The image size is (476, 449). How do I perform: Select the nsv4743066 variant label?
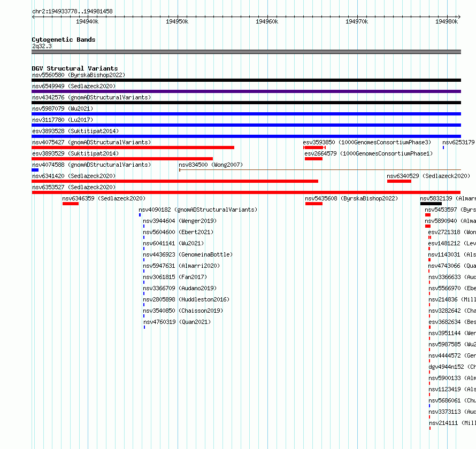(452, 266)
